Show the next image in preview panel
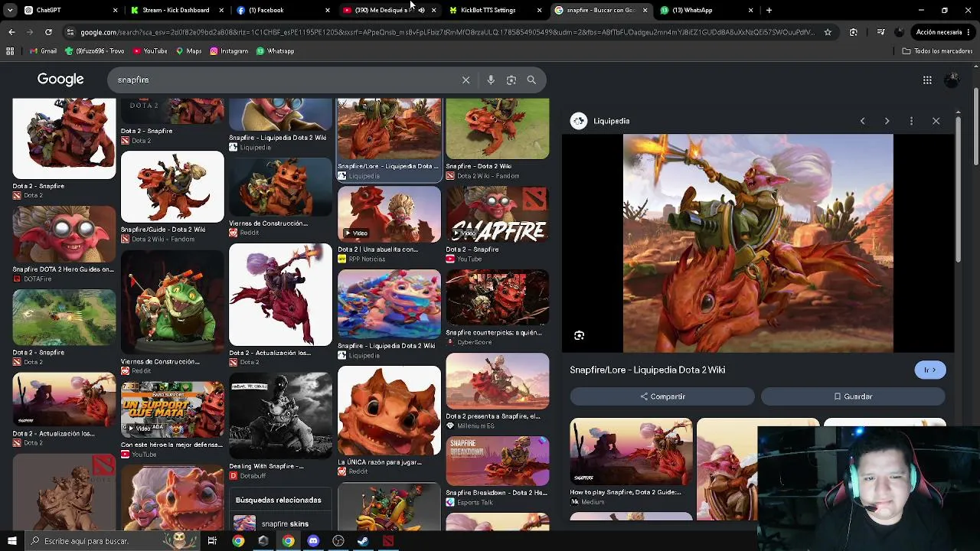The width and height of the screenshot is (980, 551). coord(887,121)
